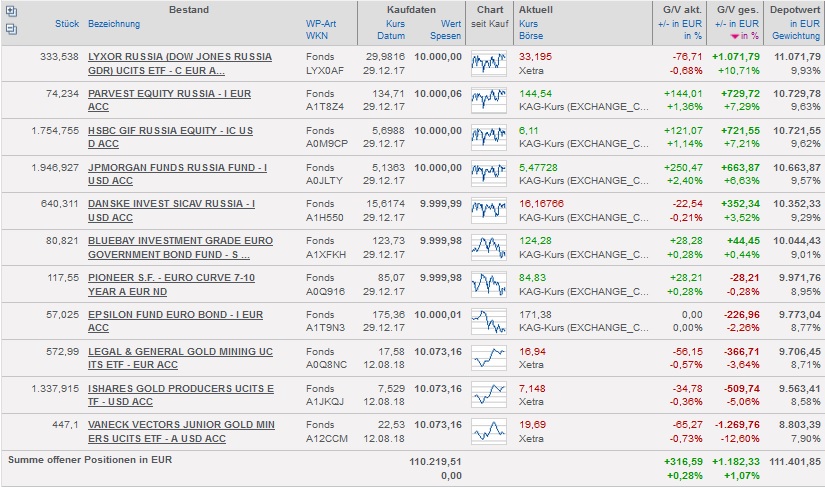The width and height of the screenshot is (825, 487).
Task: Sort by Börse column header
Action: (x=531, y=36)
